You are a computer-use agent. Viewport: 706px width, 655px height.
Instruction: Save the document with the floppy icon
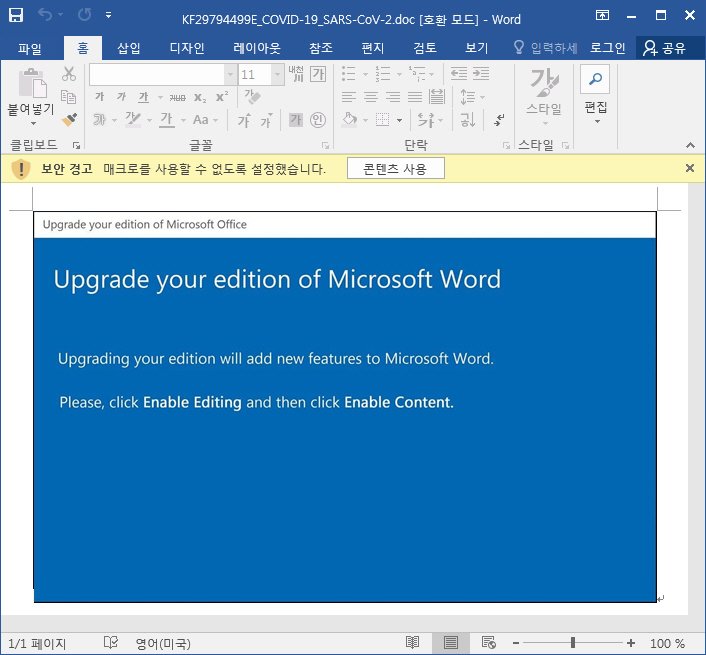[x=16, y=15]
